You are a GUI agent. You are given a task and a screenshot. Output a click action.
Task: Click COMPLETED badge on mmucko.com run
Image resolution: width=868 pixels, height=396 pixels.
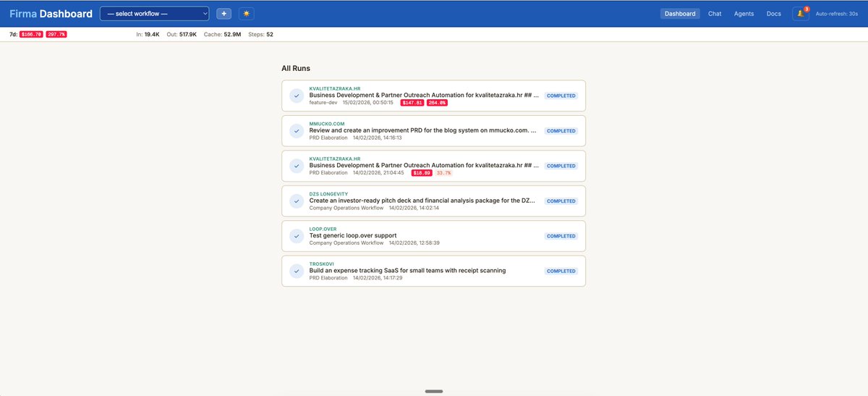pos(561,131)
